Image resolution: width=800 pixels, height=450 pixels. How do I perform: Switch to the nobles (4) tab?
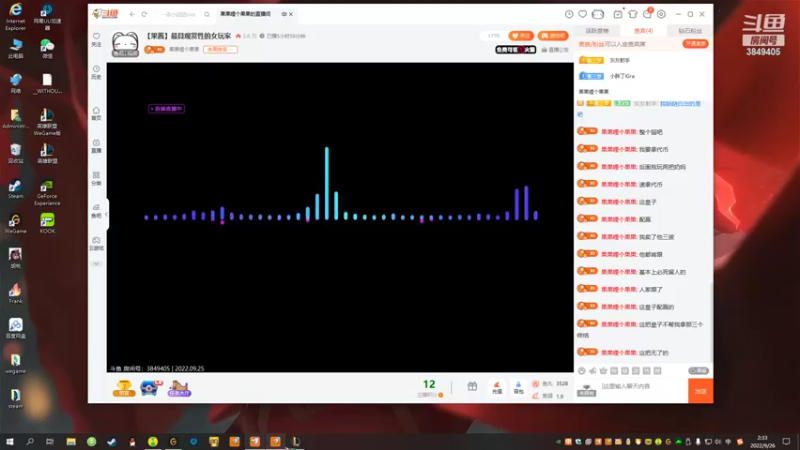pyautogui.click(x=643, y=31)
